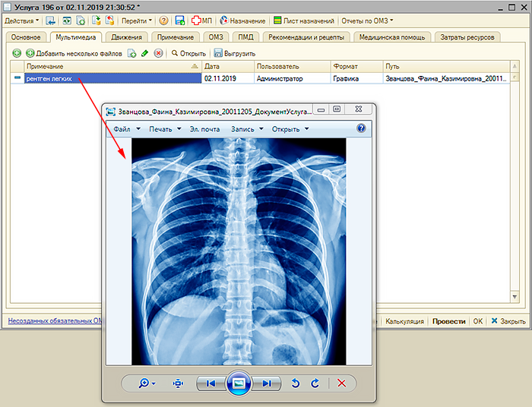Switch to the Движения tab

coord(125,37)
